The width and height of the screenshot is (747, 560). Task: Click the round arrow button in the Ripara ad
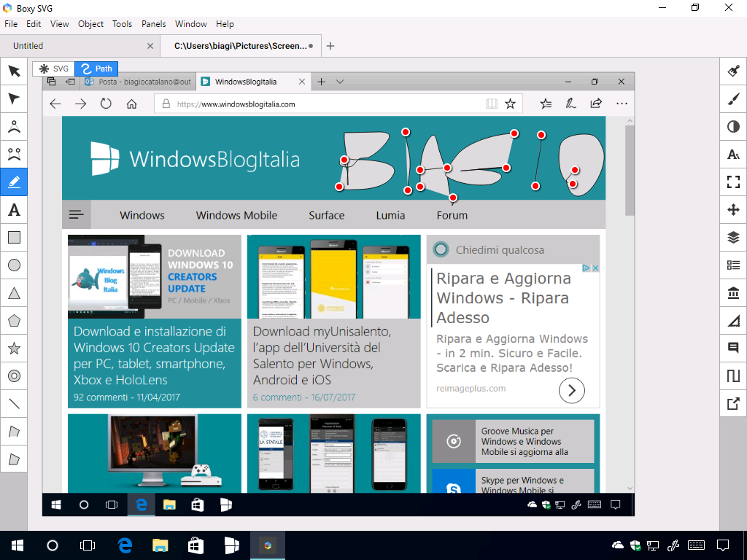point(572,391)
